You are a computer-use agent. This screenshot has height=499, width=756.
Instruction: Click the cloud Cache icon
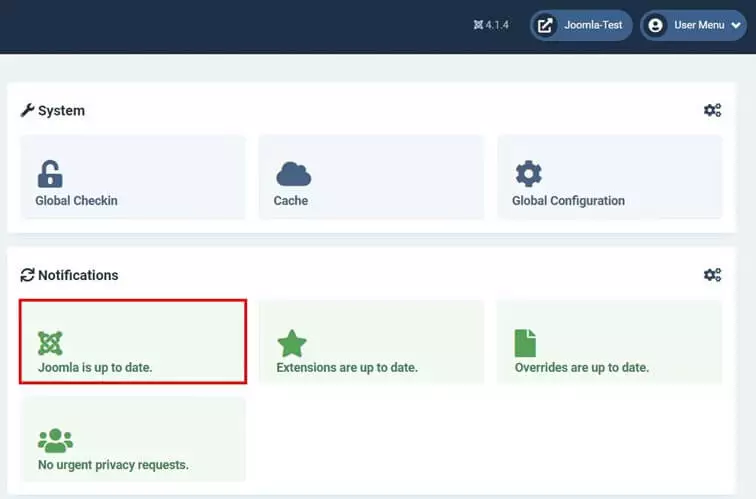[293, 173]
